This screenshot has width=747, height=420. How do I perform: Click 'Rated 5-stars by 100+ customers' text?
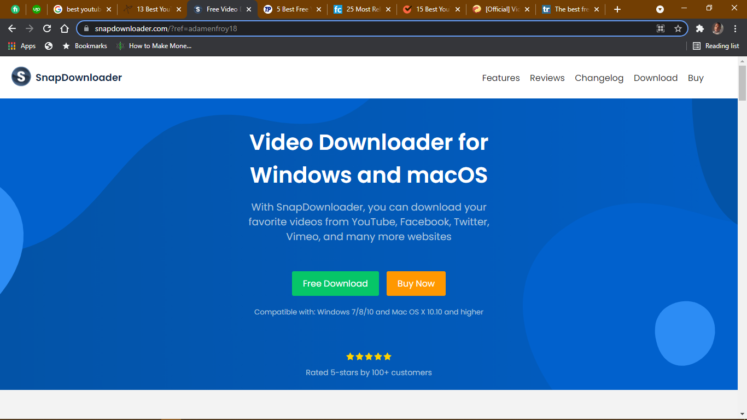click(369, 372)
